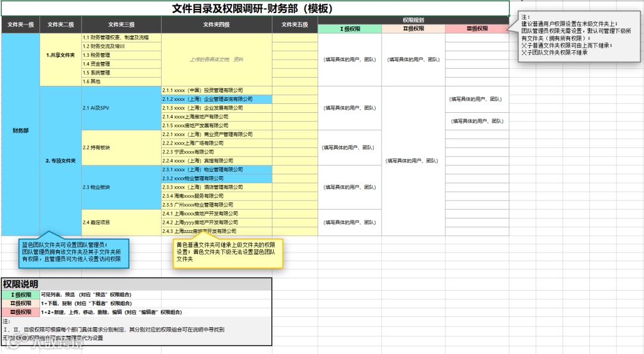Click cell 1.4 资金管理
The height and width of the screenshot is (354, 644).
tap(121, 64)
